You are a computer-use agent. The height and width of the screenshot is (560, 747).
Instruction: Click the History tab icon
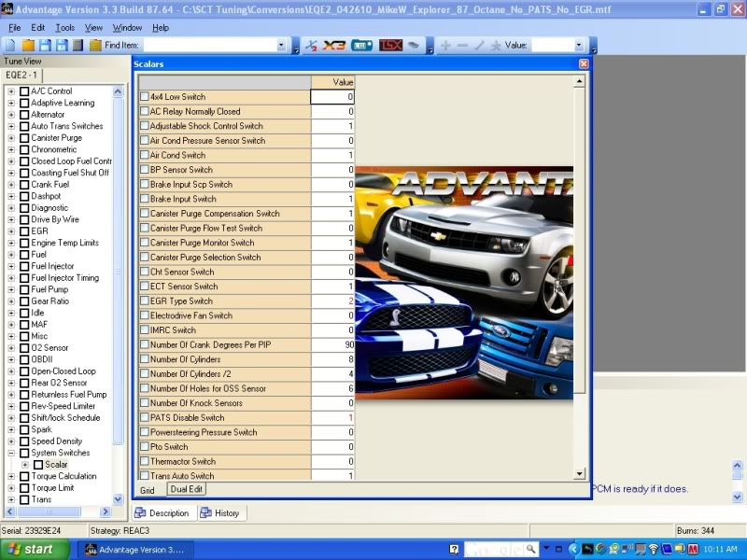pyautogui.click(x=205, y=512)
